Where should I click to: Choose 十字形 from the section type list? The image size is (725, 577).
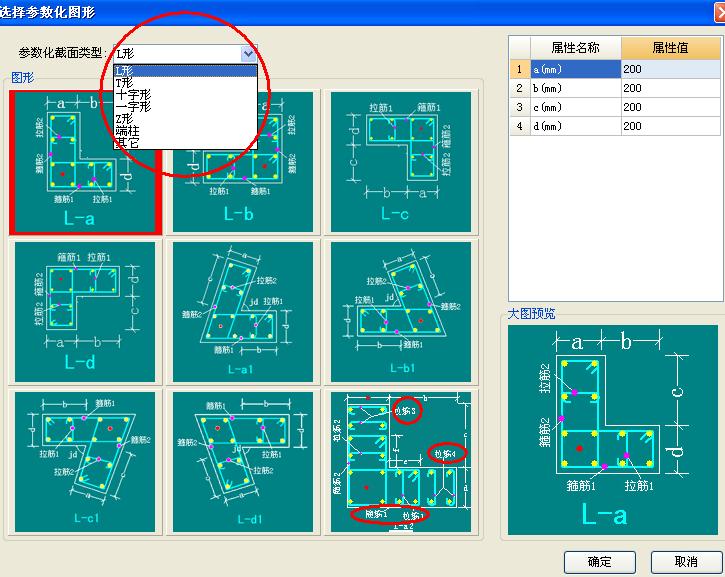(x=185, y=95)
